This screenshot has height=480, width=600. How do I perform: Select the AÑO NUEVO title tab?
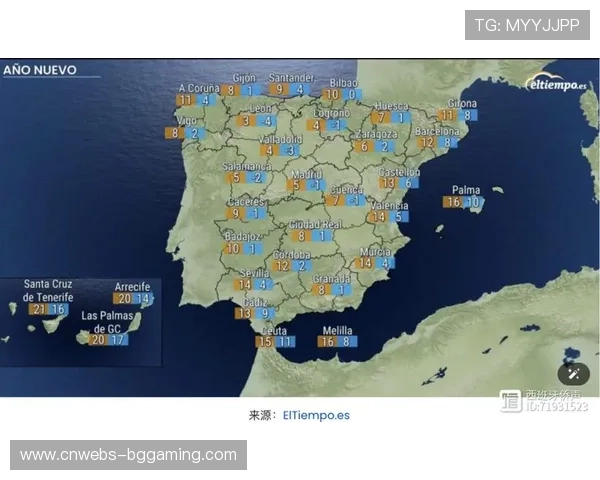click(x=40, y=71)
